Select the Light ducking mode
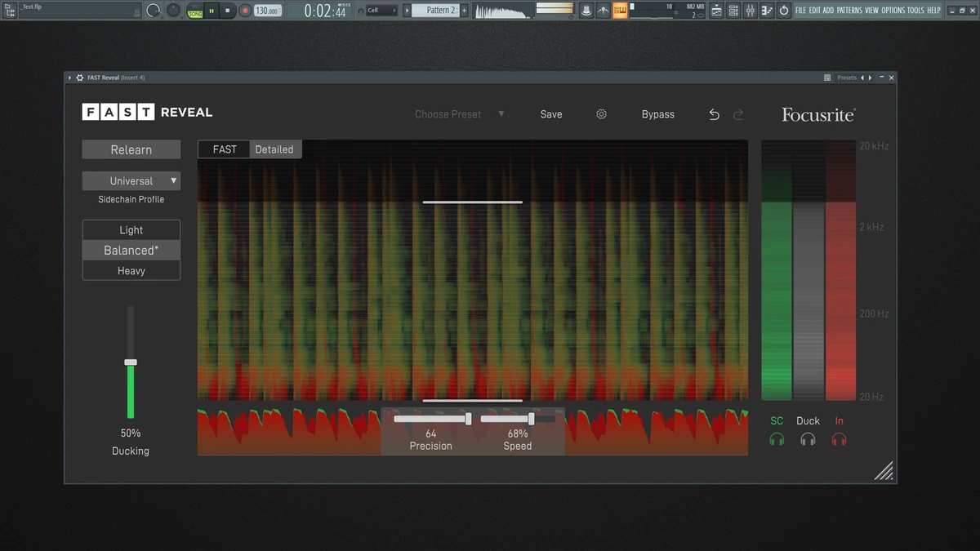 (131, 230)
